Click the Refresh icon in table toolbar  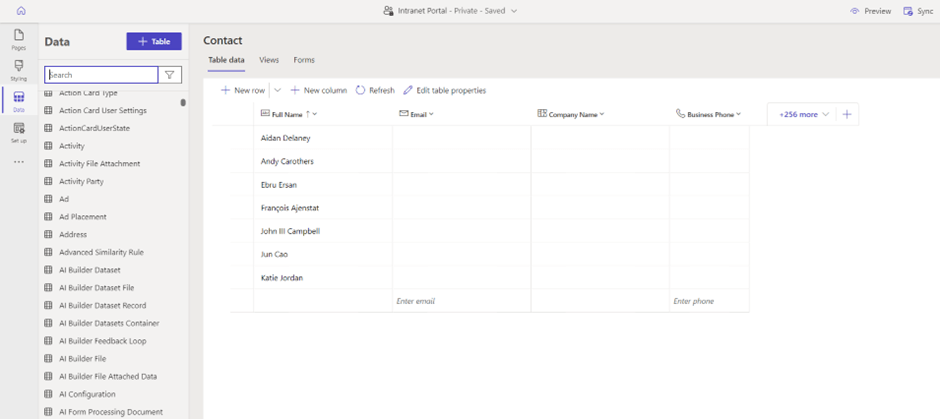coord(361,90)
